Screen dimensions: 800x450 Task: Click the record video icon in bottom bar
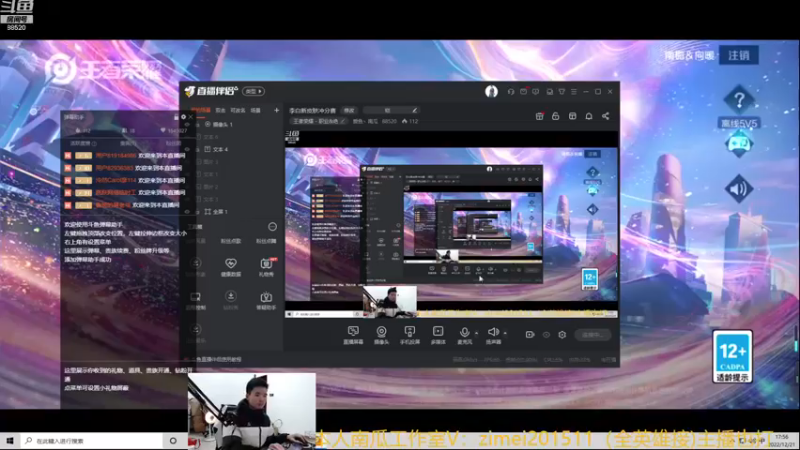tap(530, 335)
